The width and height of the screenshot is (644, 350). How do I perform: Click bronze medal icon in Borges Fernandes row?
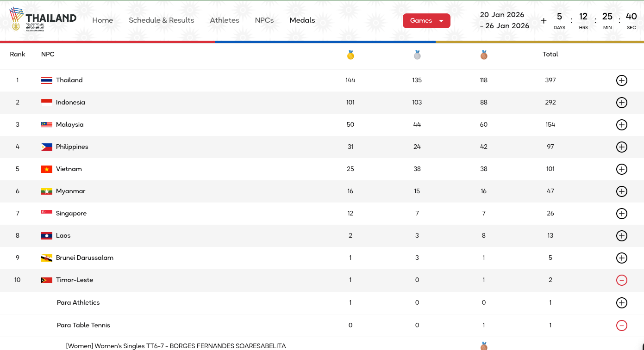(x=484, y=346)
